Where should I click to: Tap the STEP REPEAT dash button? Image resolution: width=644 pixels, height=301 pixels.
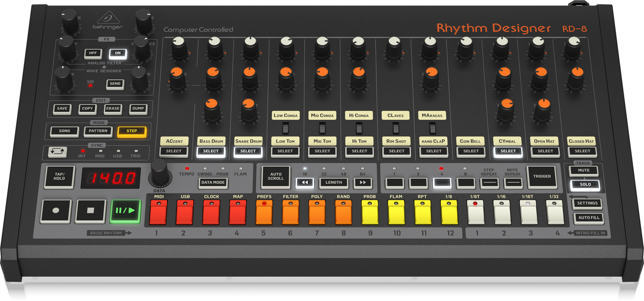tap(489, 183)
